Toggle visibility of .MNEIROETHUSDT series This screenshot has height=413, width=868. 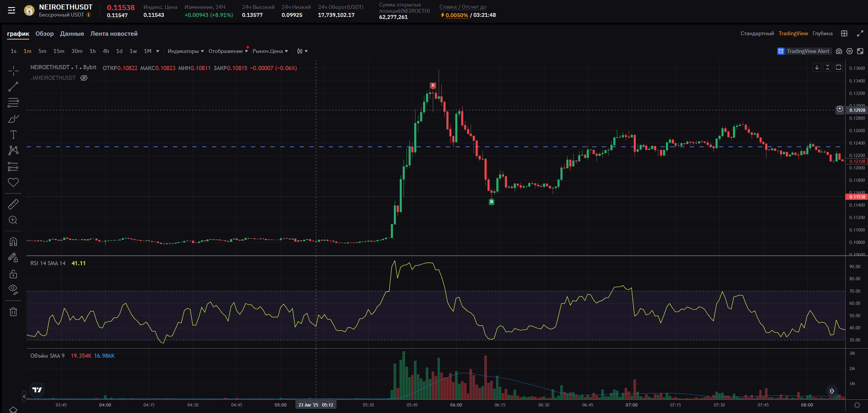pos(84,78)
